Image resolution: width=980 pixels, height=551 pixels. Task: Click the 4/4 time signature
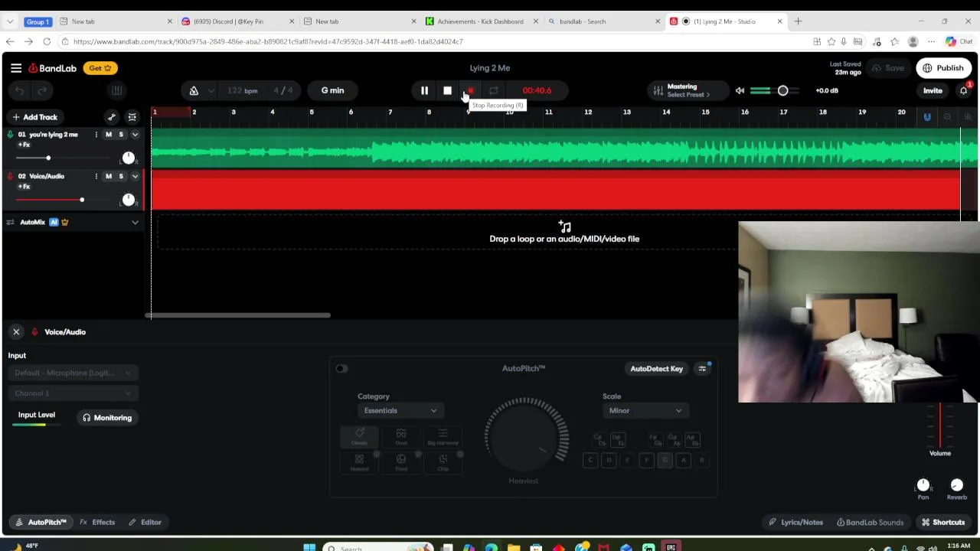283,91
